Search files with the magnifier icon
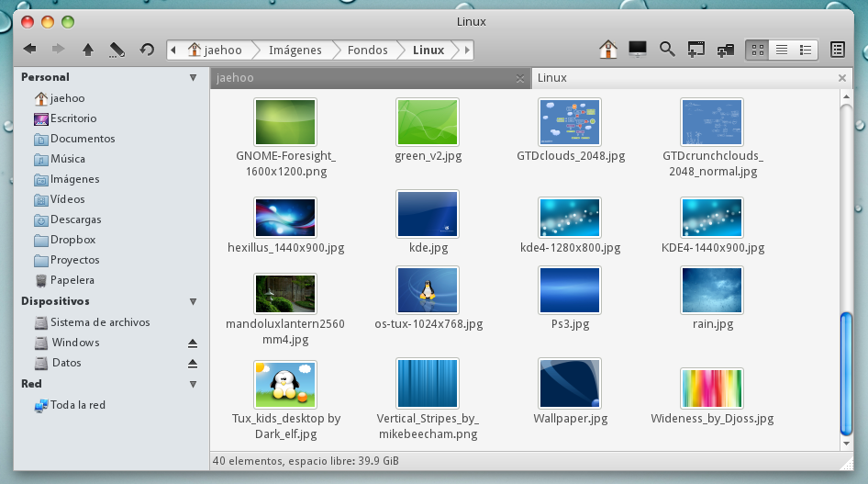 [x=667, y=50]
